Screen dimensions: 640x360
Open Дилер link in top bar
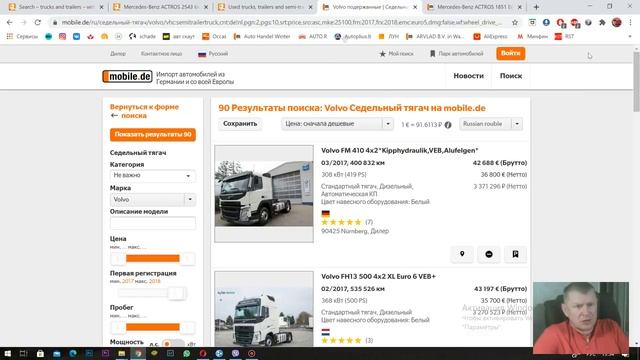pyautogui.click(x=118, y=54)
